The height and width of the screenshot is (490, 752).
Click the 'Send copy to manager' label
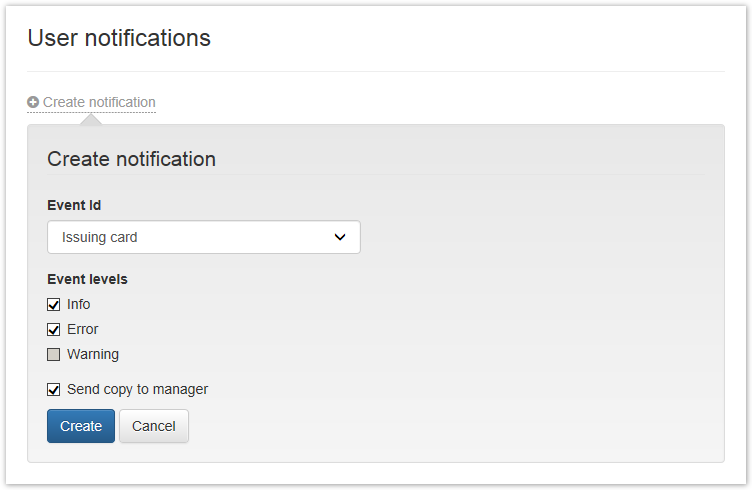pyautogui.click(x=137, y=389)
